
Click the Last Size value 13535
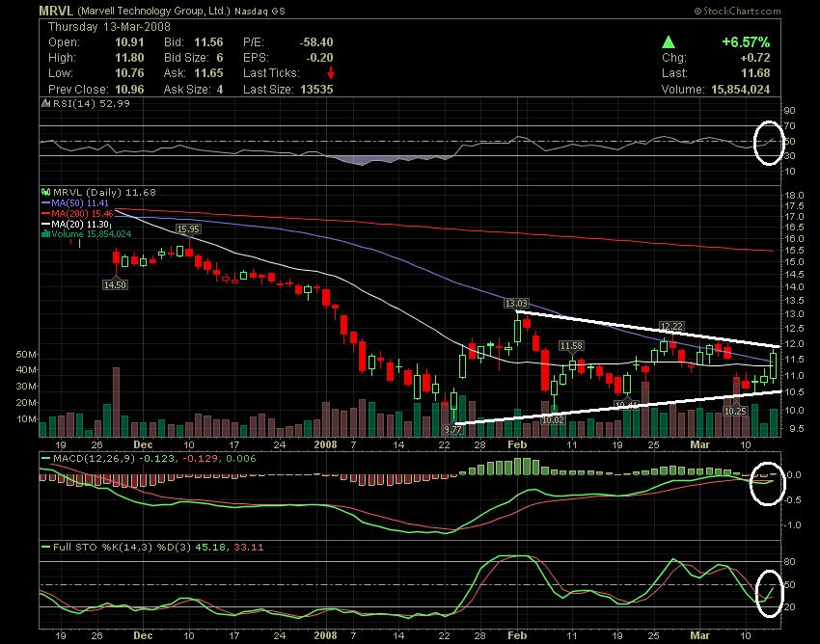click(316, 90)
